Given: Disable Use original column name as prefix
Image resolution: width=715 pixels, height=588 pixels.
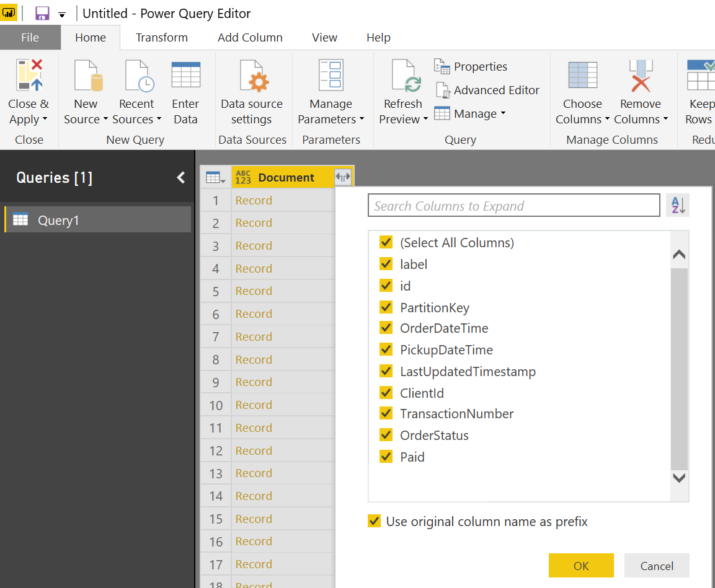Looking at the screenshot, I should 374,521.
